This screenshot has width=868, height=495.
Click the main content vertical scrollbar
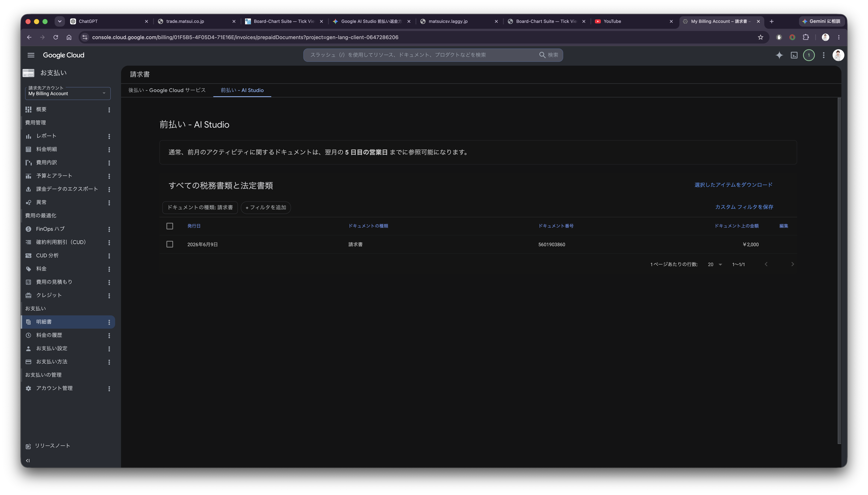(839, 271)
